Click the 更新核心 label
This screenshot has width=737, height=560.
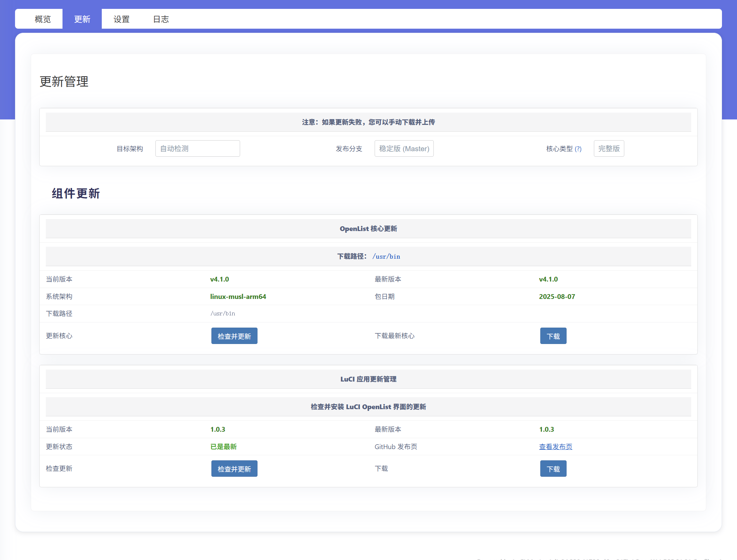point(59,336)
